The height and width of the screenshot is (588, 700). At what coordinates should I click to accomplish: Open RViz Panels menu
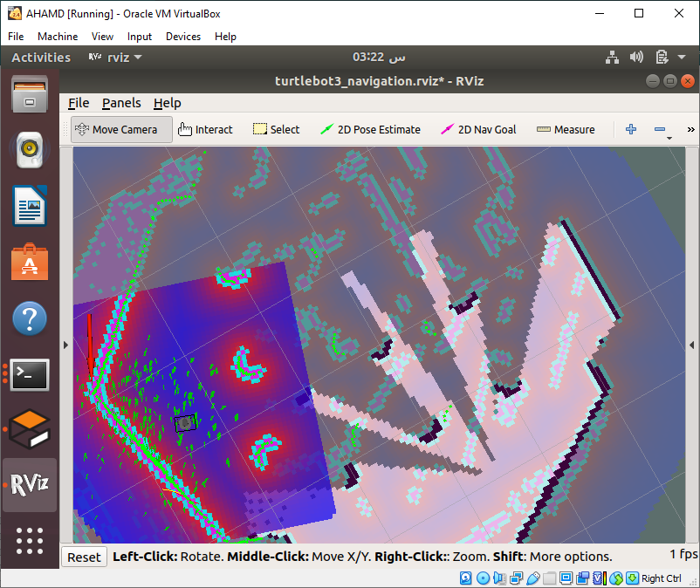pos(121,103)
